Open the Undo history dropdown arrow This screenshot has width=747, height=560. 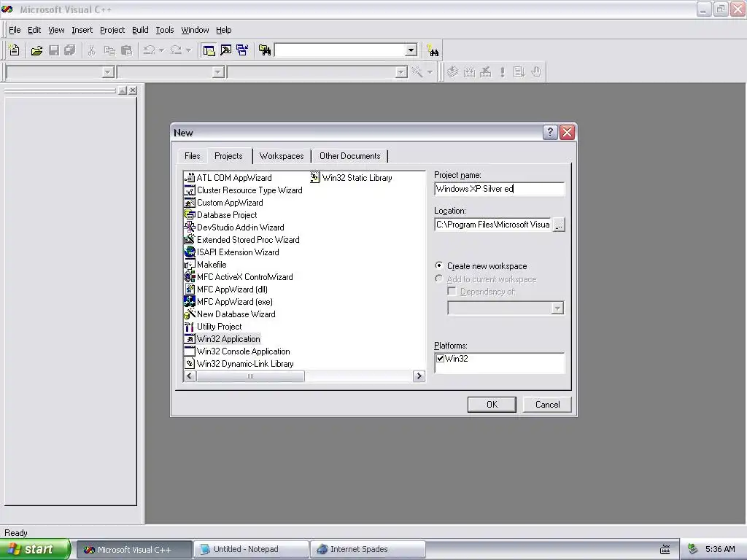pyautogui.click(x=161, y=50)
